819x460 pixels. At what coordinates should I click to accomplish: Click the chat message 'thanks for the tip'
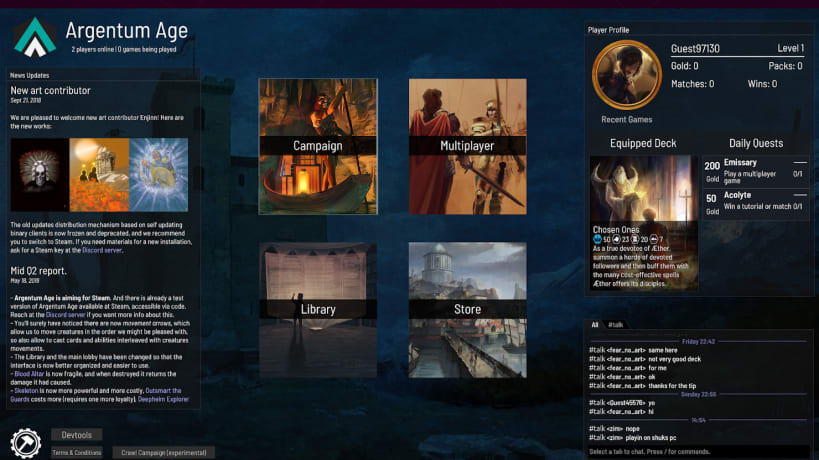pos(642,386)
